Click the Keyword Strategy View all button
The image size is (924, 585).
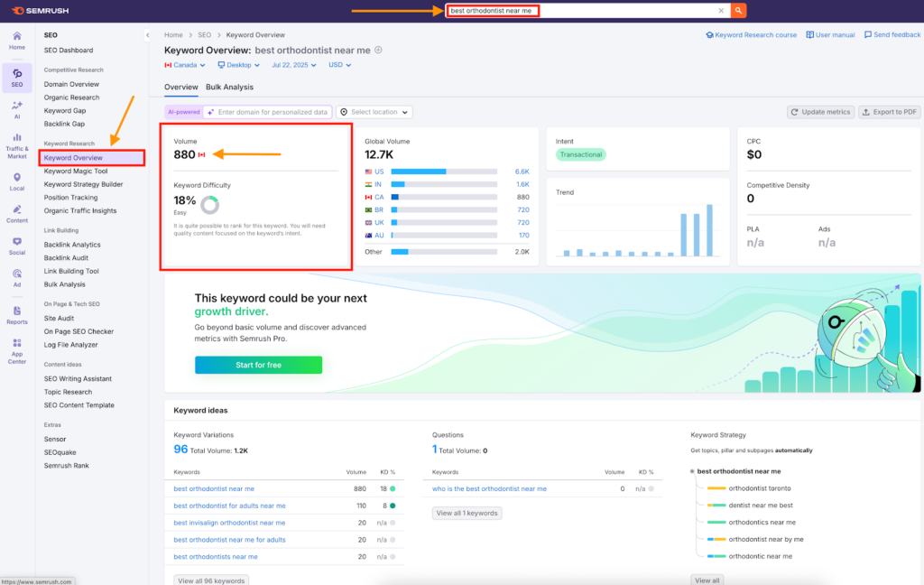tap(707, 580)
